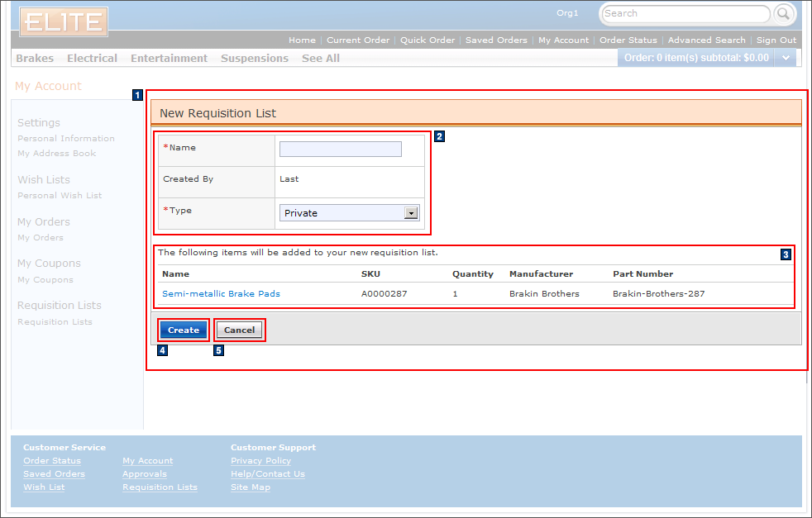Click the New Requisition List heading
Screen dimensions: 812x518
point(217,113)
